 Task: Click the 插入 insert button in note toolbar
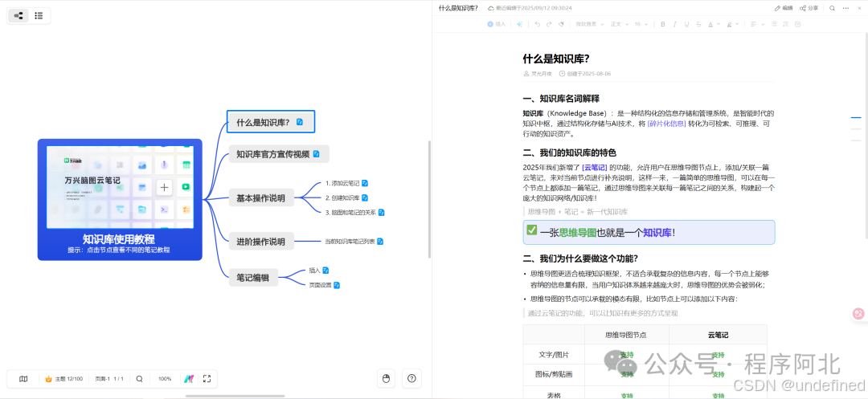tap(496, 24)
